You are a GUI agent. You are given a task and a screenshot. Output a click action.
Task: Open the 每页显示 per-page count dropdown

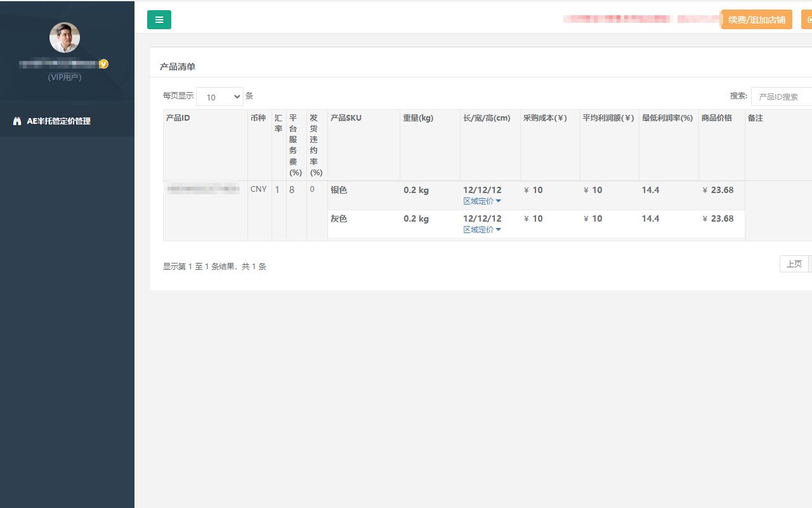click(x=219, y=97)
